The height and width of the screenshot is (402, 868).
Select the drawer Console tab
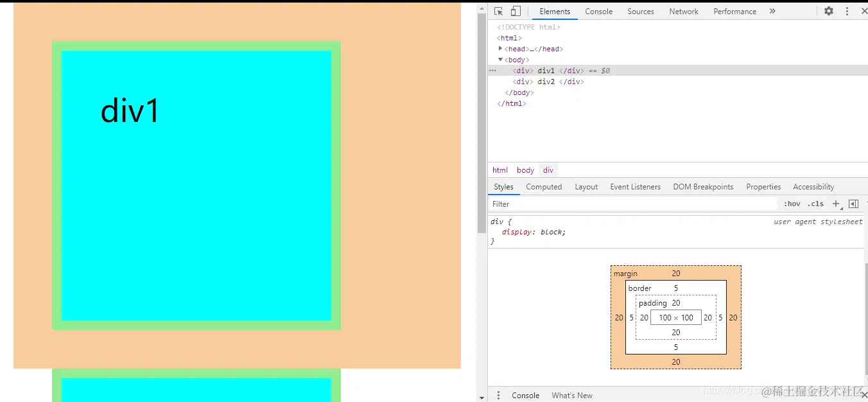point(525,396)
